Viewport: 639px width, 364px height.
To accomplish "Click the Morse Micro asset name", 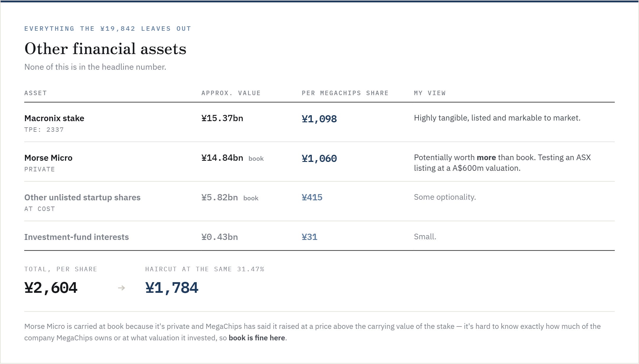I will 48,158.
